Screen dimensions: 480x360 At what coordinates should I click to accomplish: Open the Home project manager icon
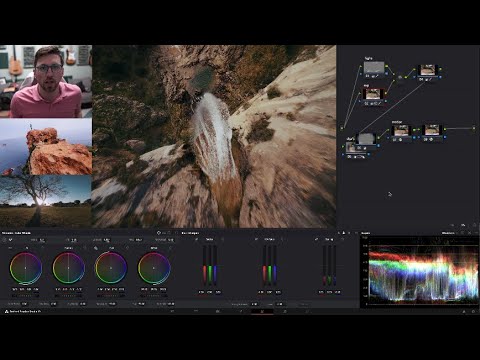click(464, 311)
